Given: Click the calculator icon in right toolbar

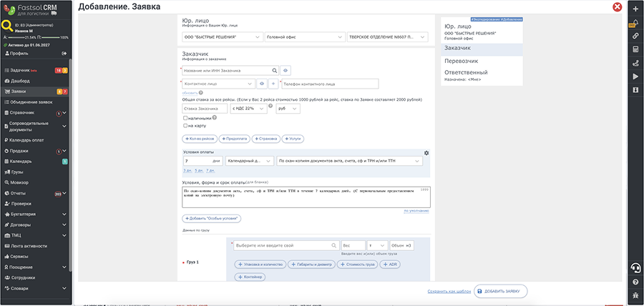Looking at the screenshot, I should tap(635, 49).
